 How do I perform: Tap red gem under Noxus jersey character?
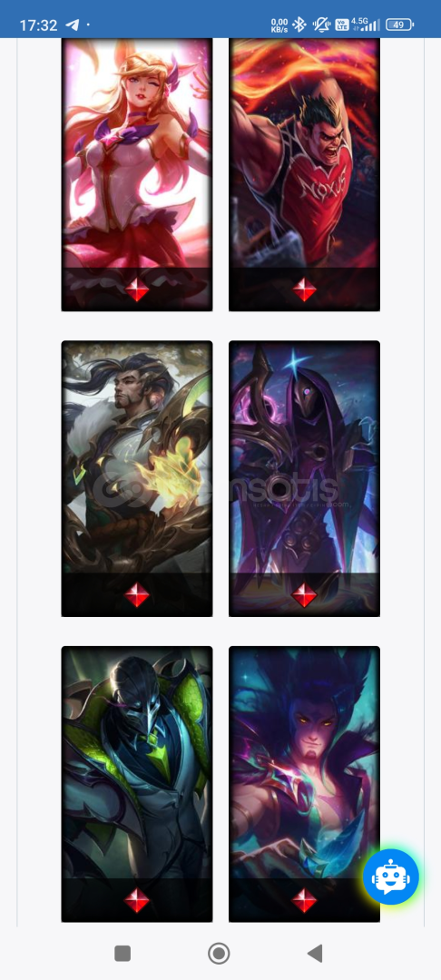coord(304,289)
